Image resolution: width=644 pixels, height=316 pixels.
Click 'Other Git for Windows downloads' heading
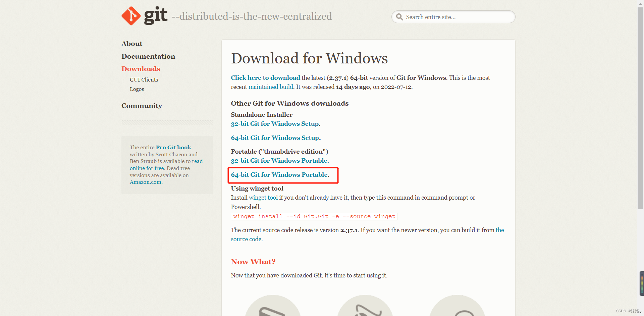coord(289,103)
